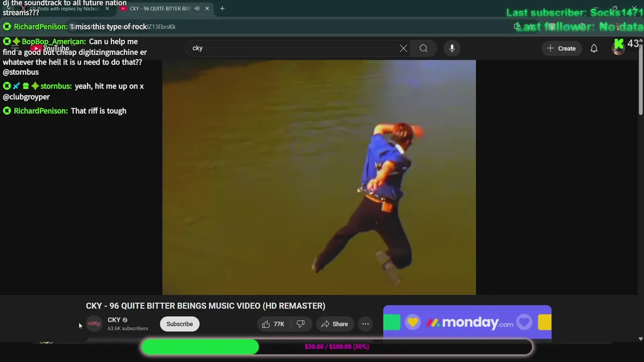Open the monday.com advertisement banner
This screenshot has width=644, height=362.
click(467, 322)
